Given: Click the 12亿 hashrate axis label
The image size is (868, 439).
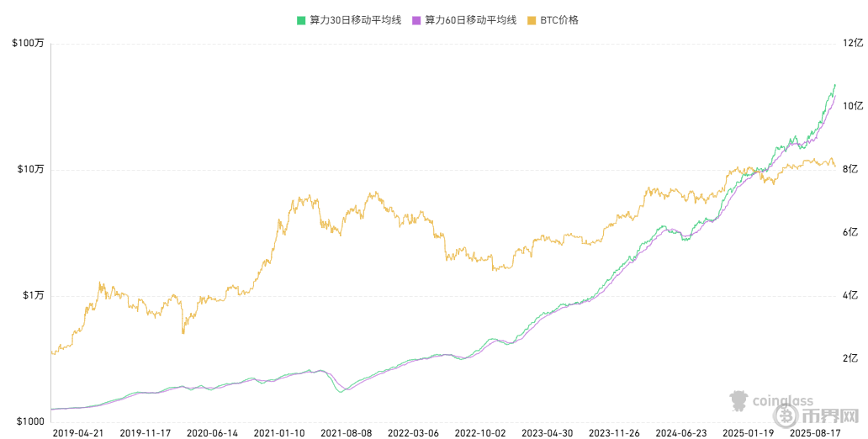Looking at the screenshot, I should point(853,43).
